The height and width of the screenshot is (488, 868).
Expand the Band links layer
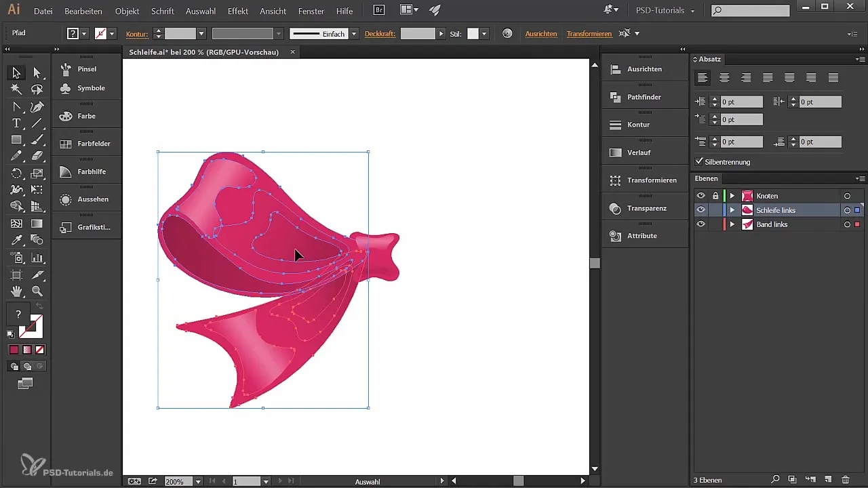tap(732, 224)
